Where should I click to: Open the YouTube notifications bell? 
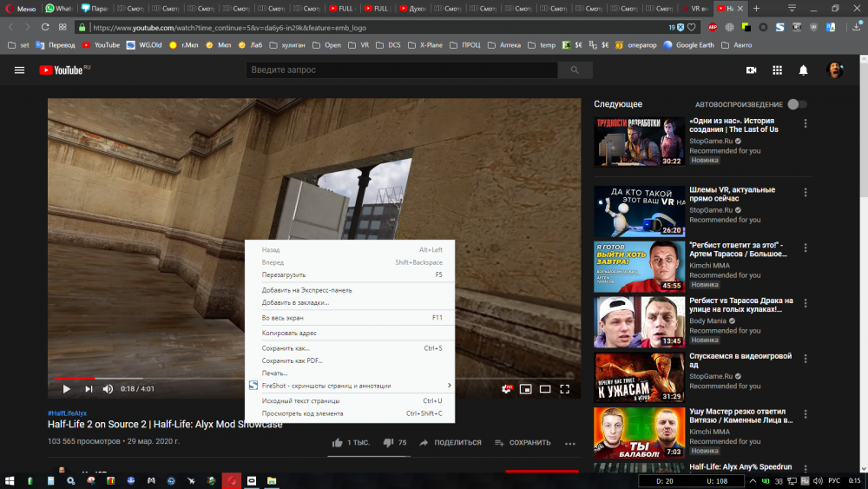pos(804,70)
